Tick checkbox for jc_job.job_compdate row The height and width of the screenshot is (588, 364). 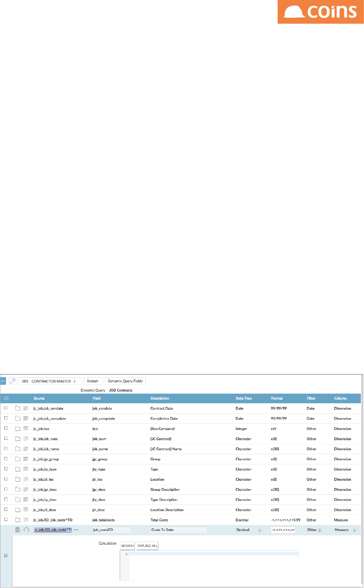(x=6, y=418)
